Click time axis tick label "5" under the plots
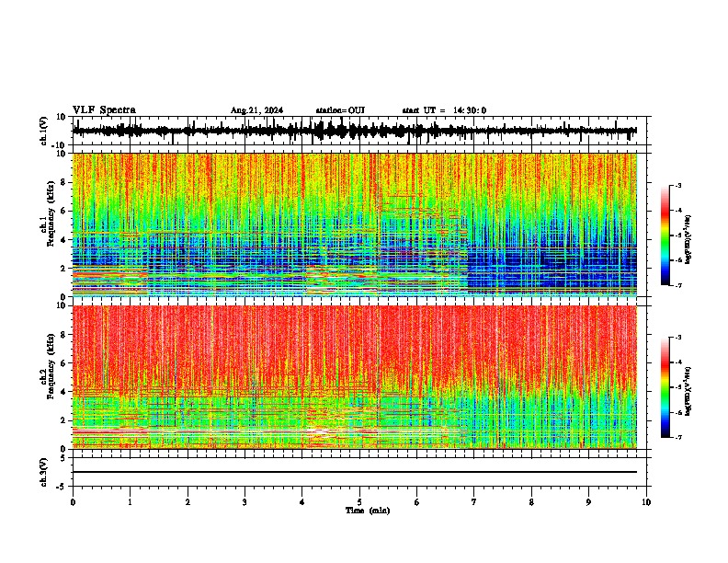 coord(359,502)
